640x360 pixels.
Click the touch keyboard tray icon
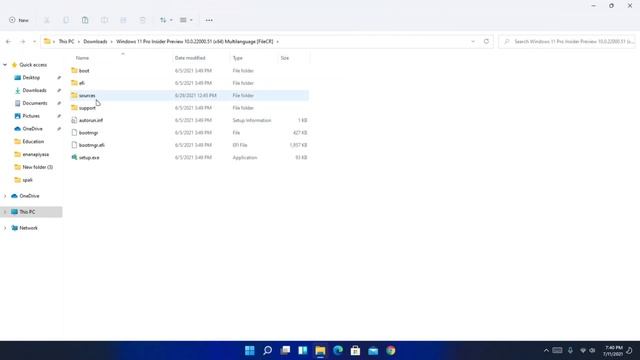click(557, 350)
